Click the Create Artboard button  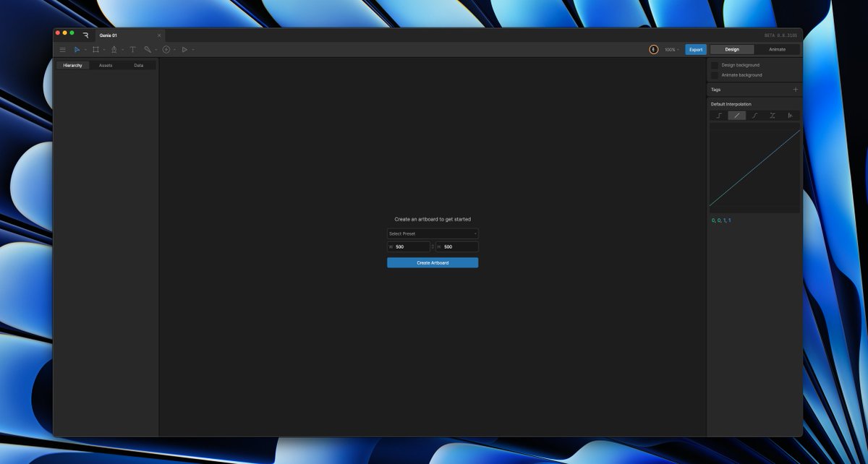[x=433, y=262]
